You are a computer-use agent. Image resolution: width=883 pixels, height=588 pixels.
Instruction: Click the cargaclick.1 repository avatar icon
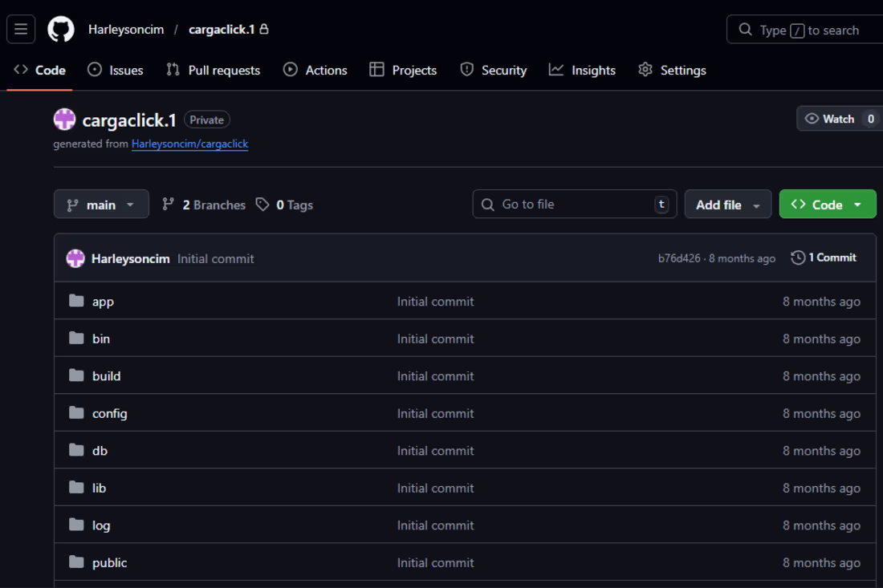(64, 120)
